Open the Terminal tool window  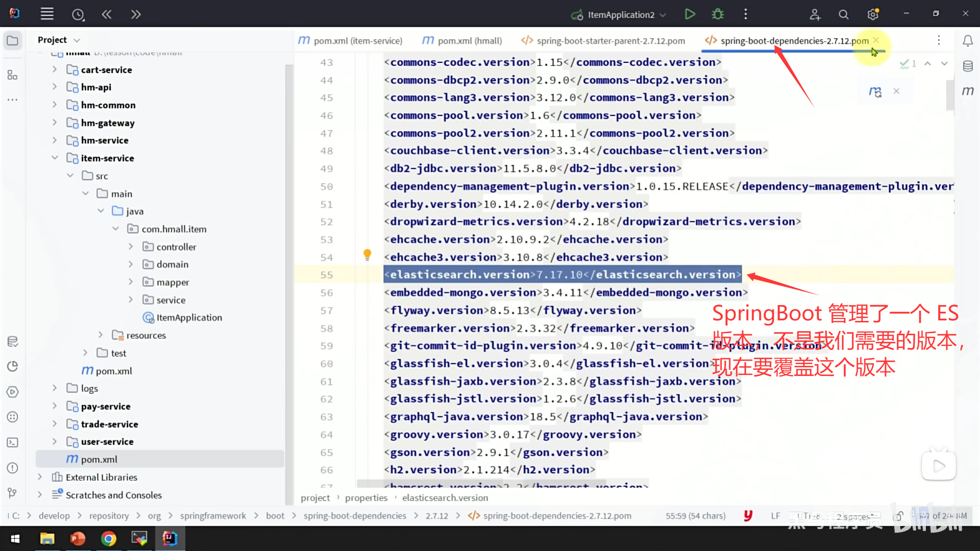(13, 442)
